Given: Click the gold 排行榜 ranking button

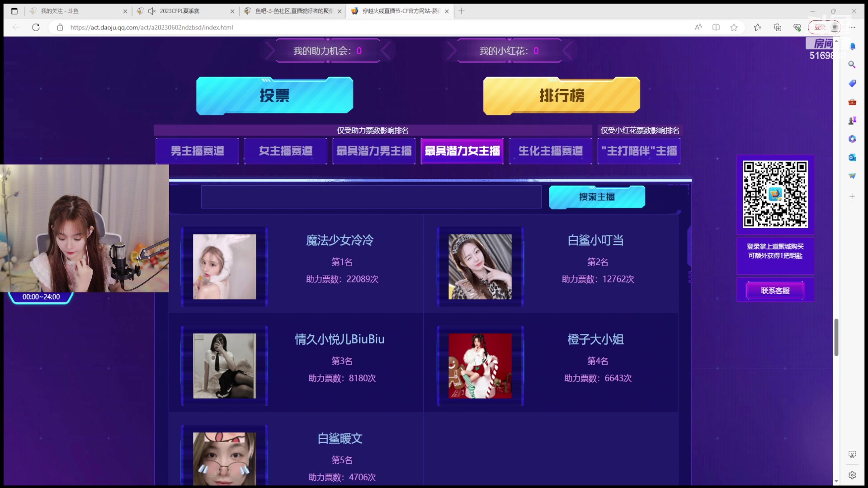Looking at the screenshot, I should coord(561,95).
